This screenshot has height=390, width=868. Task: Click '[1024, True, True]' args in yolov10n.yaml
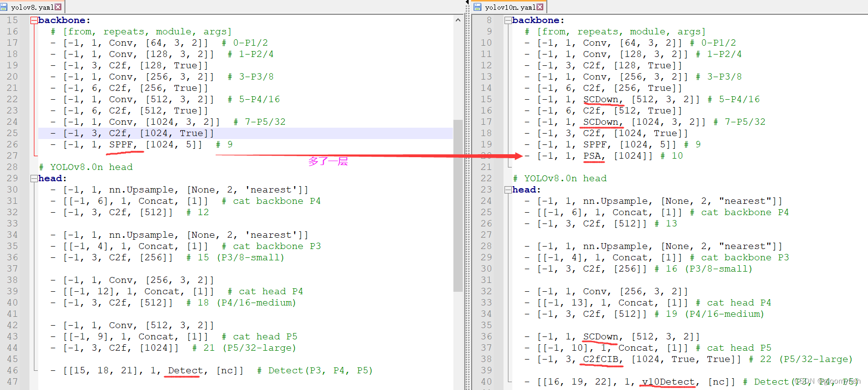pyautogui.click(x=686, y=359)
